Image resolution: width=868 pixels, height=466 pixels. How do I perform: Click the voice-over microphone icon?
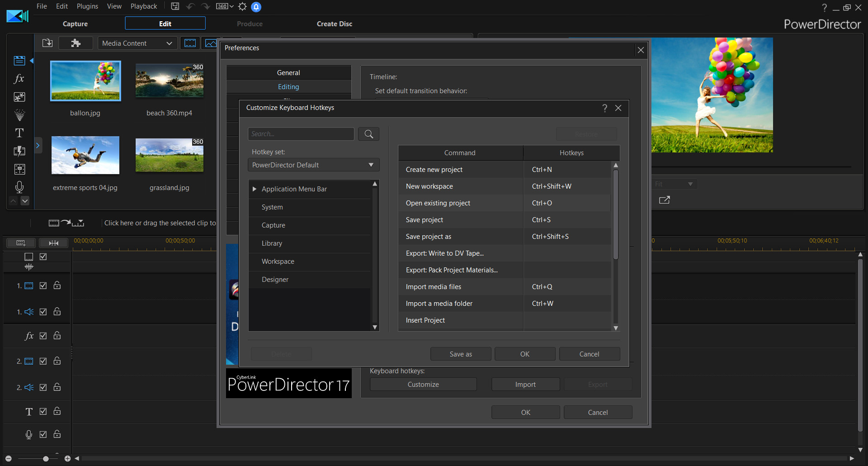[19, 187]
